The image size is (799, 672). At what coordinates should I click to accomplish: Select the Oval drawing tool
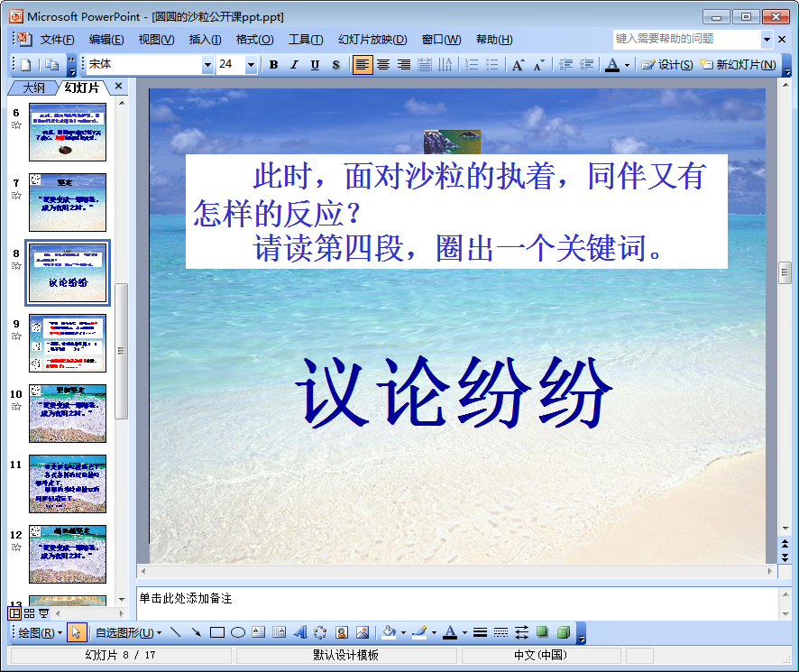click(x=237, y=632)
